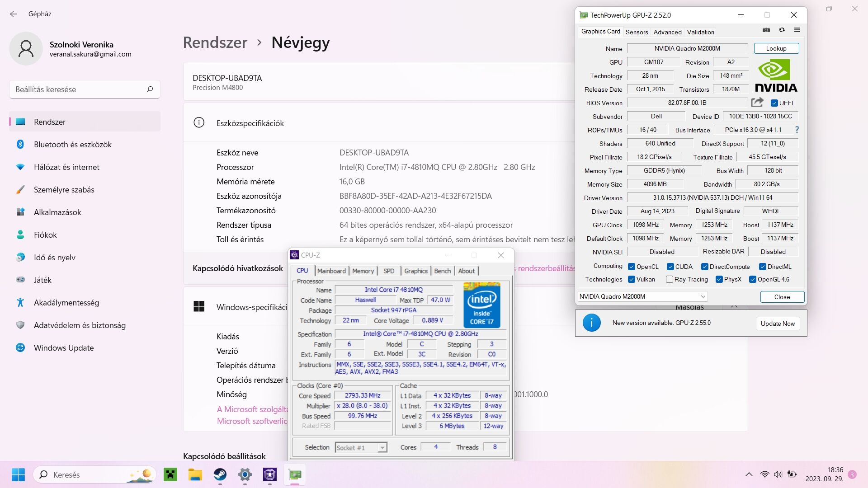
Task: Open the Windows Start menu
Action: click(19, 474)
